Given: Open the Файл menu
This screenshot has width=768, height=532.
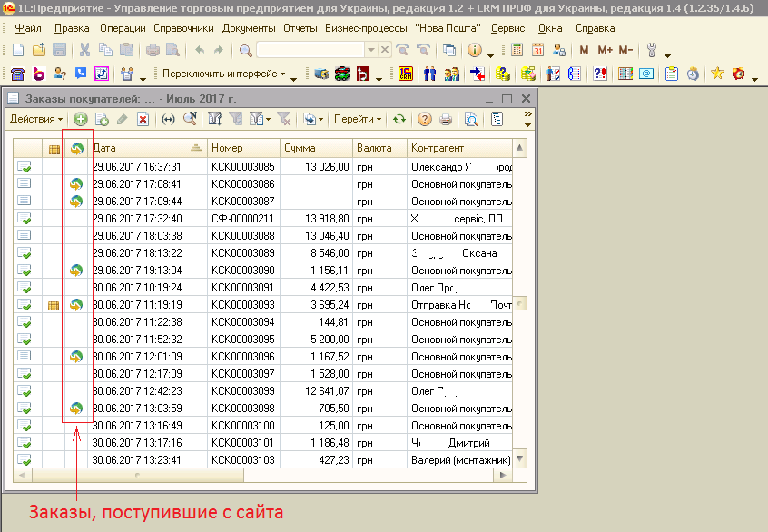Looking at the screenshot, I should 28,28.
